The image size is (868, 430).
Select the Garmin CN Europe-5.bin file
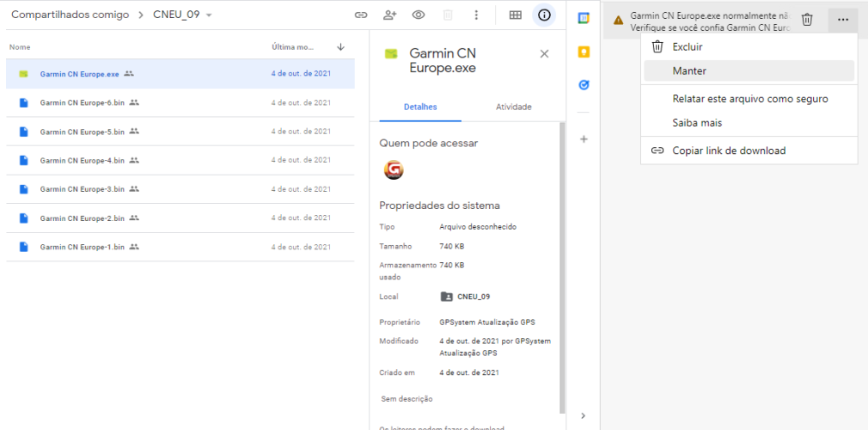click(180, 132)
